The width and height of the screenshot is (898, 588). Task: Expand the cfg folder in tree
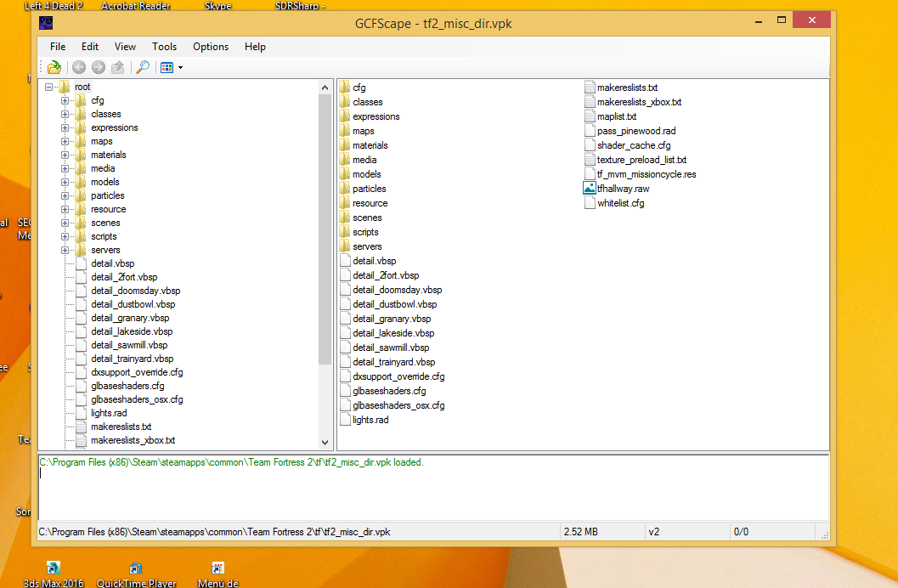[65, 101]
